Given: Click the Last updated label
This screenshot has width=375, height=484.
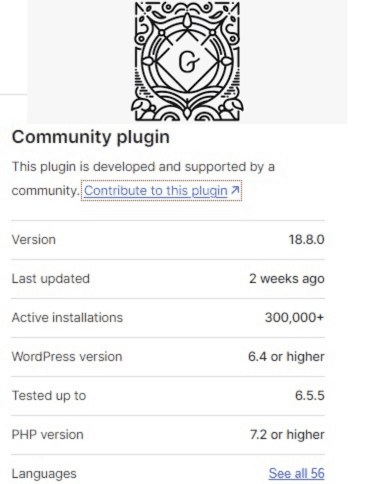Looking at the screenshot, I should point(51,279).
